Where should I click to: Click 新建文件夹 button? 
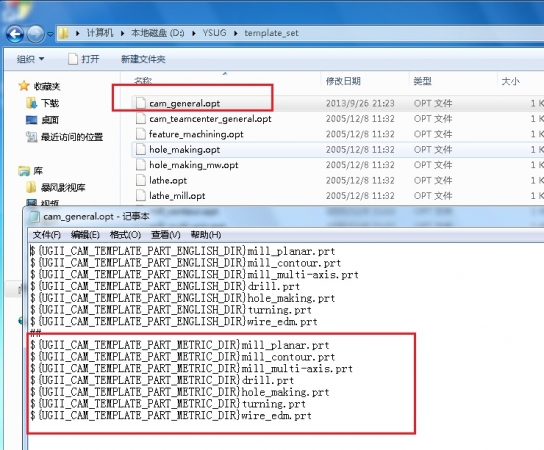143,59
